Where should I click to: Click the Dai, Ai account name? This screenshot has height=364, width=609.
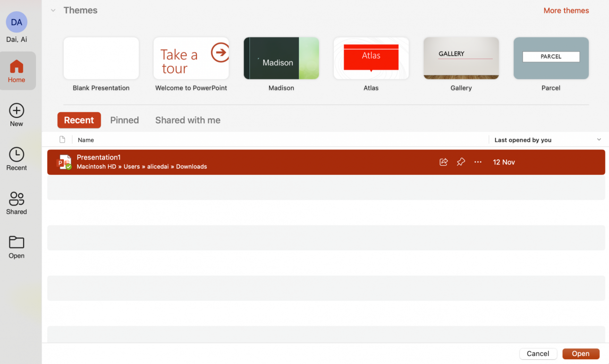click(17, 40)
